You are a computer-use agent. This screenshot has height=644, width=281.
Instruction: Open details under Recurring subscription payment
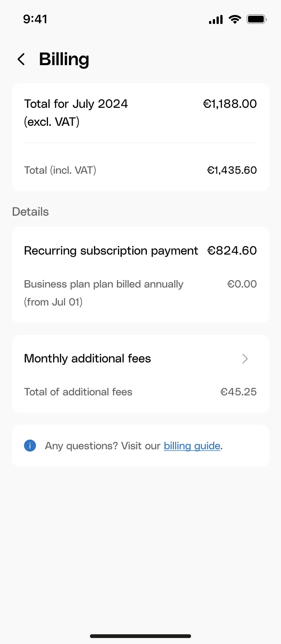pyautogui.click(x=111, y=250)
